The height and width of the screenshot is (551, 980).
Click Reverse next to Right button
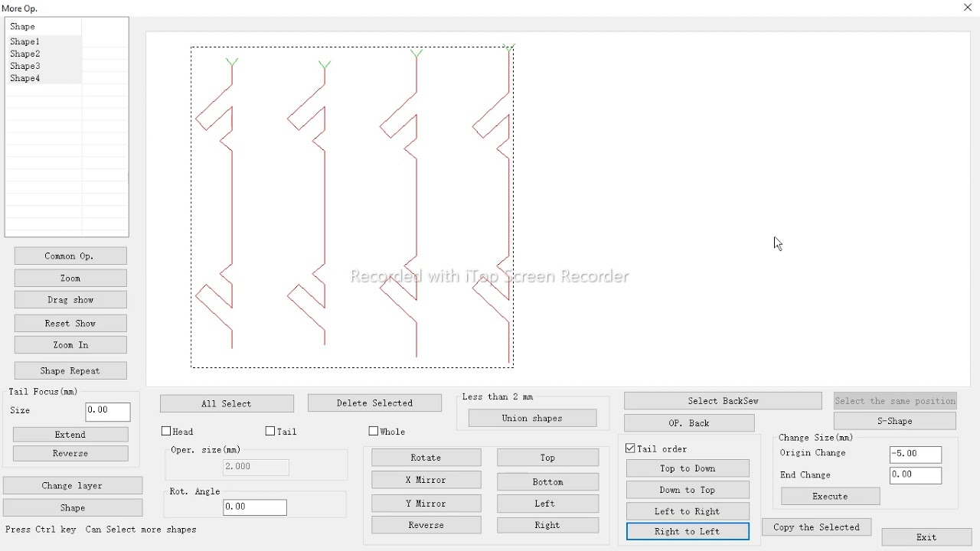[x=426, y=526]
